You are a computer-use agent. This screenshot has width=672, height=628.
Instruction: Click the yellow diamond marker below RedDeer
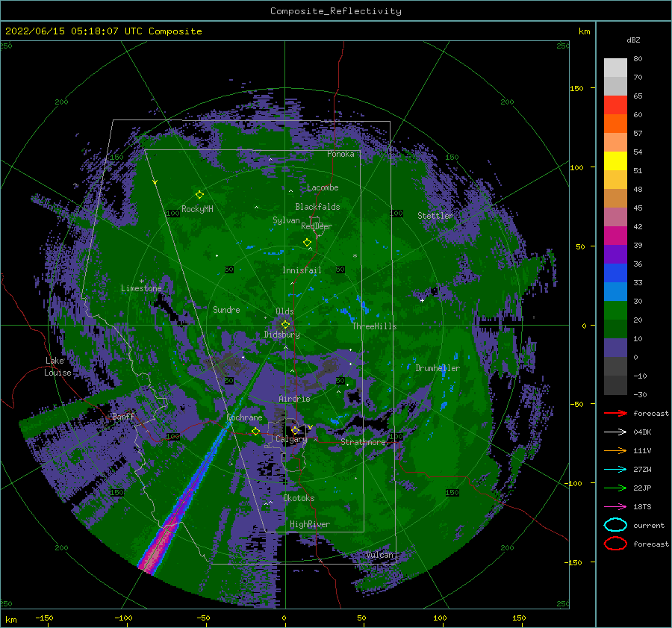[308, 243]
